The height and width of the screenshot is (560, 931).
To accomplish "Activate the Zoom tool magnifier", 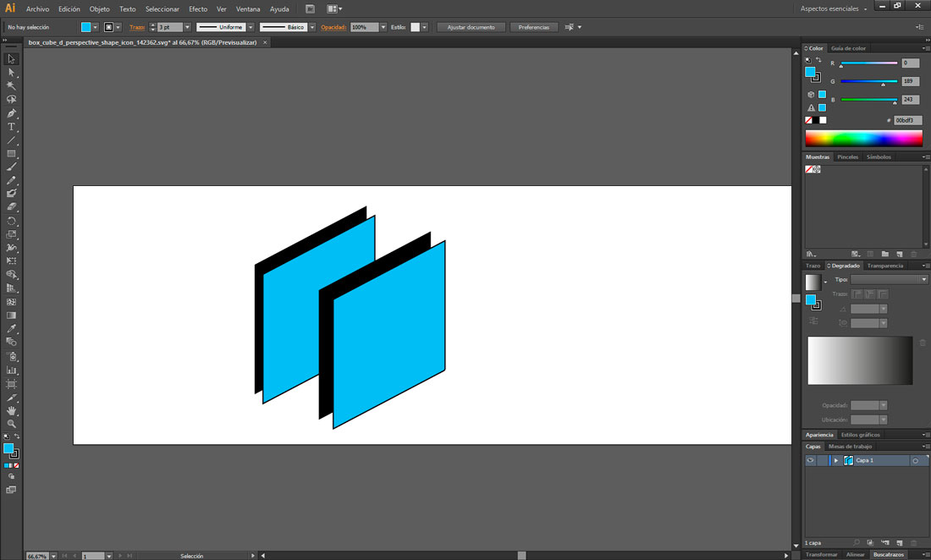I will coord(11,424).
